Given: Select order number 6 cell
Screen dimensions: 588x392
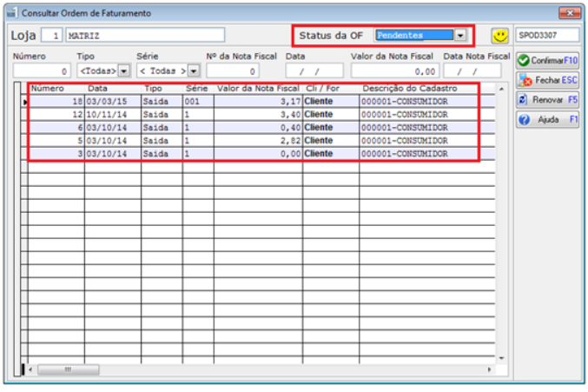Looking at the screenshot, I should 56,128.
